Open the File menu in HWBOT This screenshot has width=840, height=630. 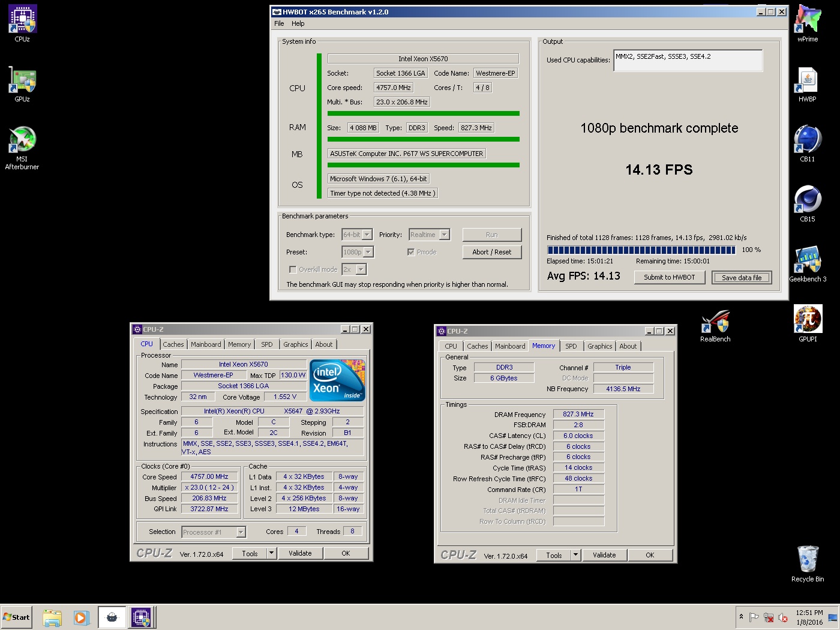point(279,23)
